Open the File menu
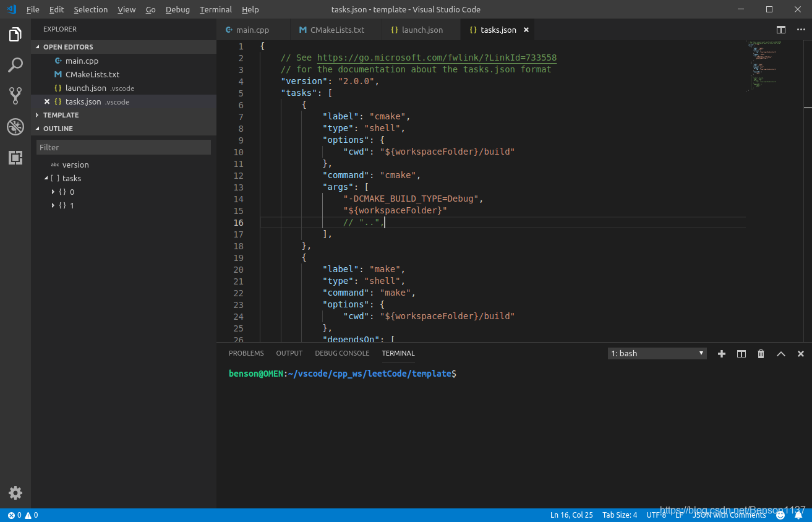The height and width of the screenshot is (522, 812). [33, 9]
